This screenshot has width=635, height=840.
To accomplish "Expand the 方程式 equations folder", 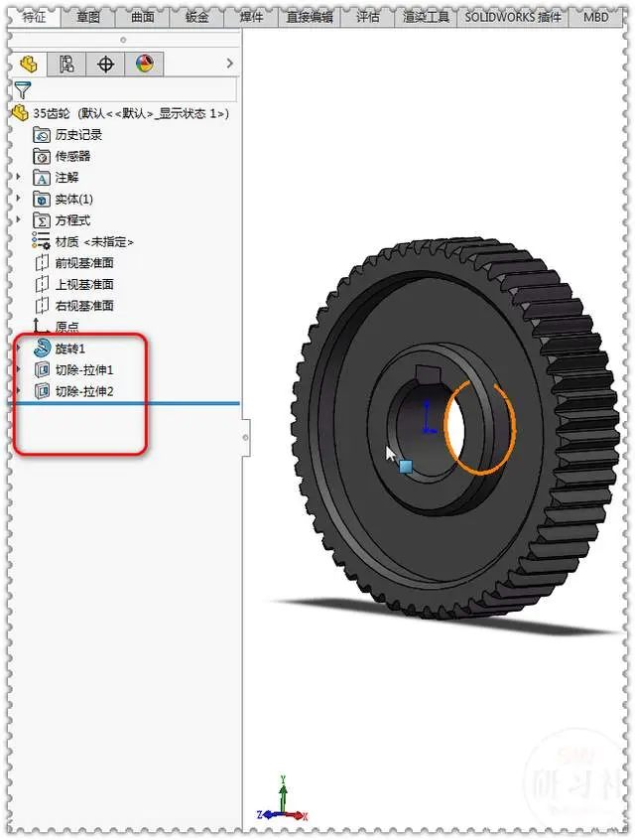I will point(19,219).
